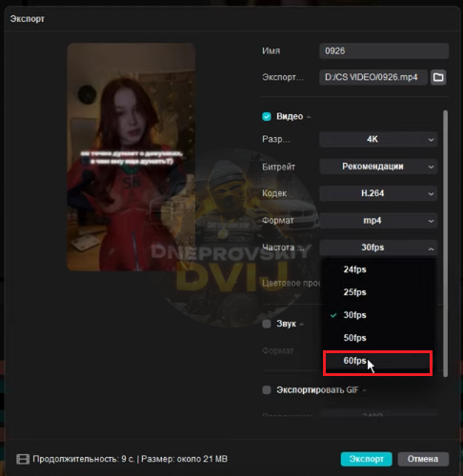Select 24fps from the frame rate list

(x=377, y=269)
